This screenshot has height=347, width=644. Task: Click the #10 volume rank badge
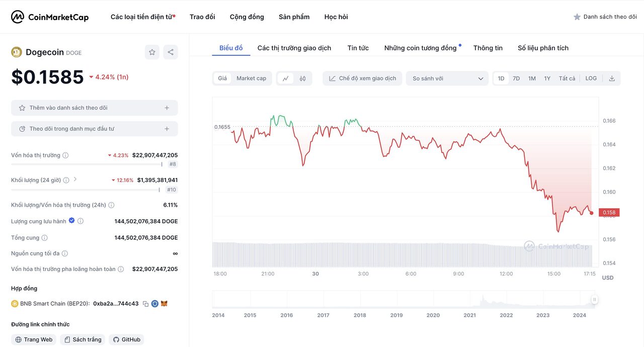tap(172, 190)
